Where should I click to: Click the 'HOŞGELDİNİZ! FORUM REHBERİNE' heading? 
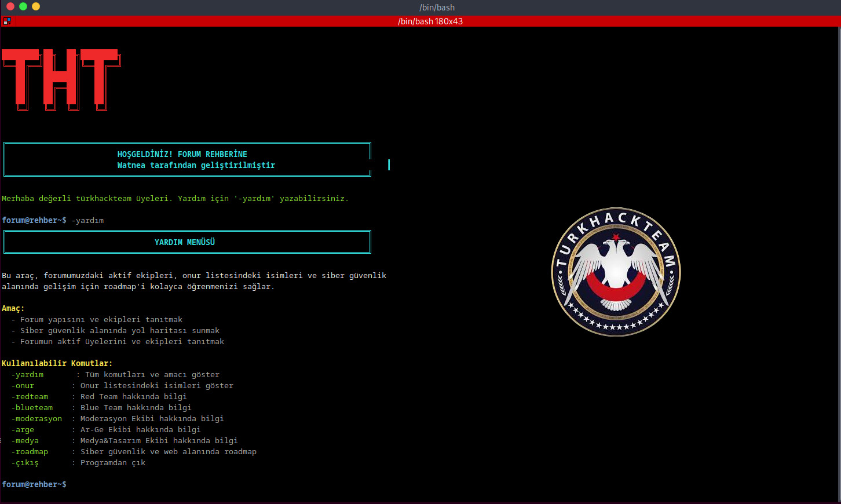[182, 154]
